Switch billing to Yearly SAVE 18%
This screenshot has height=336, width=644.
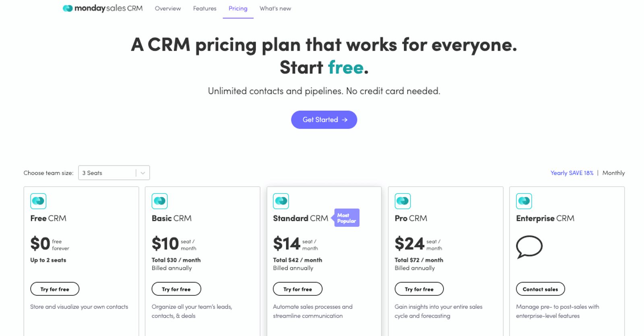[x=572, y=173]
